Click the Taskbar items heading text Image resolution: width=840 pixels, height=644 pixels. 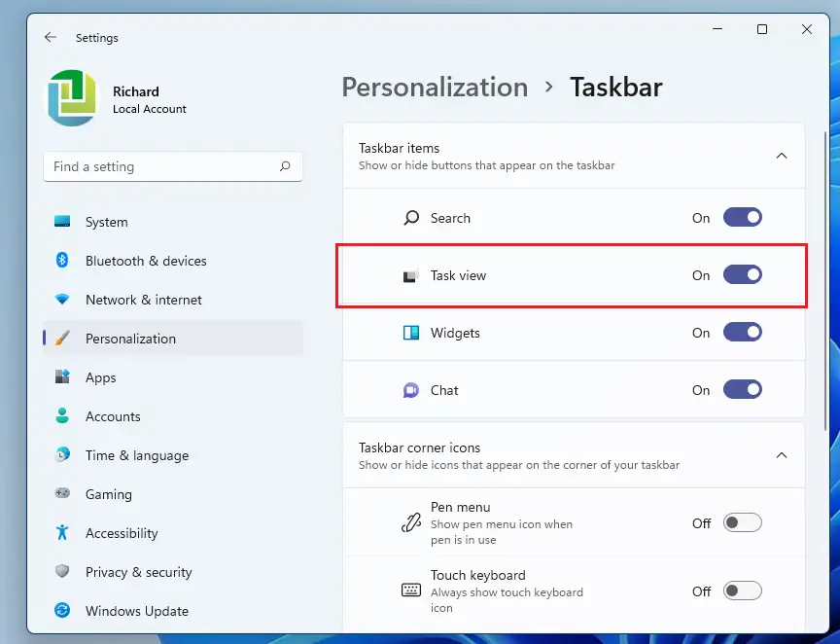[400, 148]
